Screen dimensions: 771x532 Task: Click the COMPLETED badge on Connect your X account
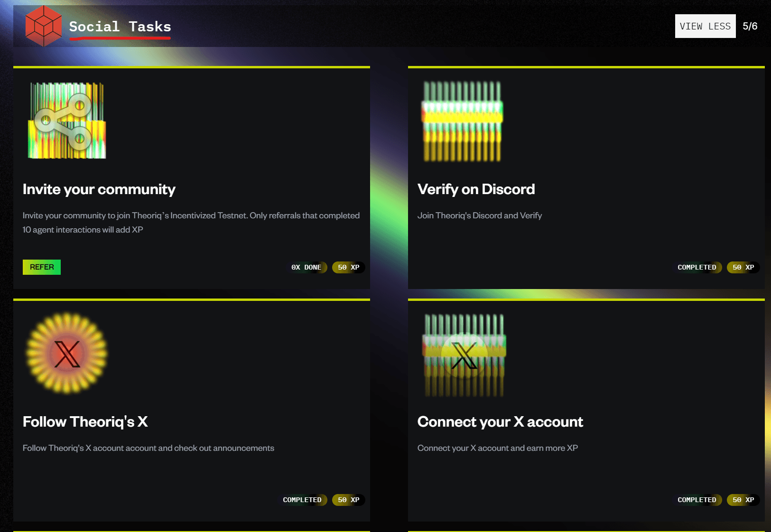697,500
